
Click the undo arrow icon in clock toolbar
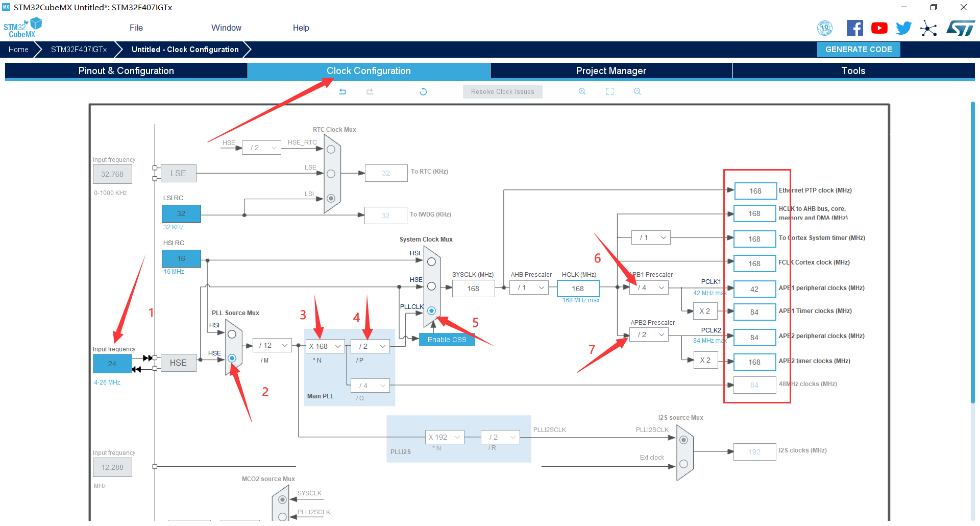pos(342,92)
